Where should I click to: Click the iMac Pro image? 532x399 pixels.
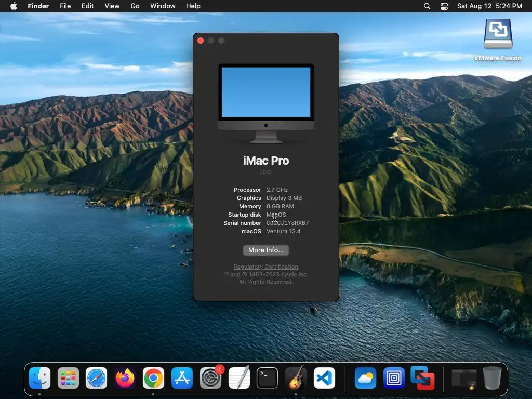pos(265,103)
